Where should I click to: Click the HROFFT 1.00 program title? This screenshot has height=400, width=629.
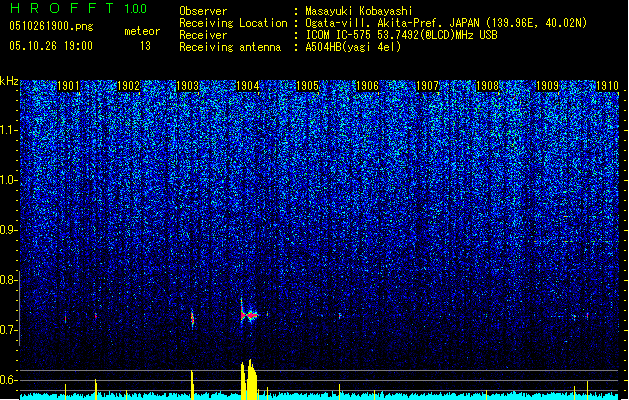(x=79, y=8)
